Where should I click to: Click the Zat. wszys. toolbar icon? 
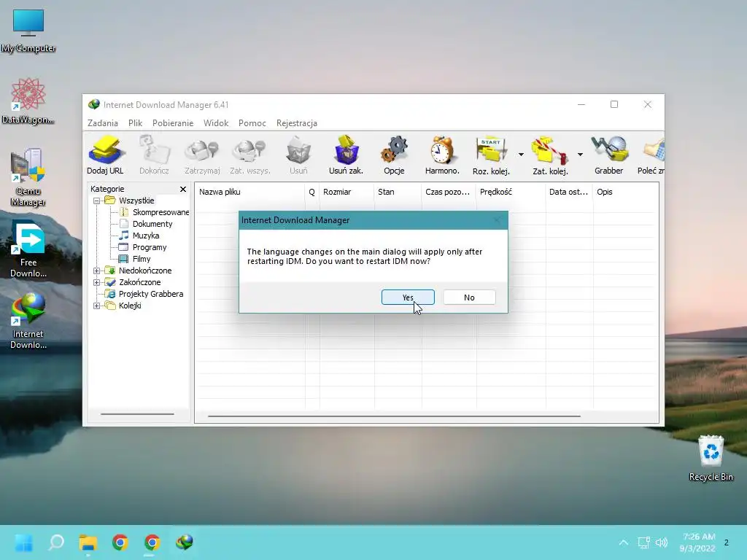point(249,155)
